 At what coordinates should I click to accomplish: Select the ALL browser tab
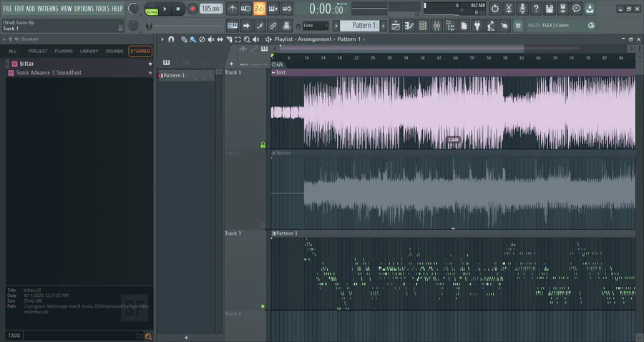(x=13, y=52)
